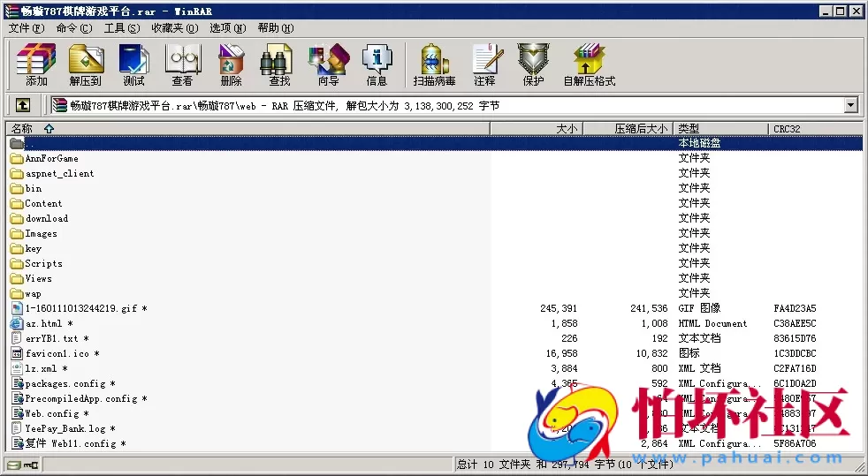Screen dimensions: 868x476
Task: Select the errYB1.txt file icon
Action: (17, 338)
